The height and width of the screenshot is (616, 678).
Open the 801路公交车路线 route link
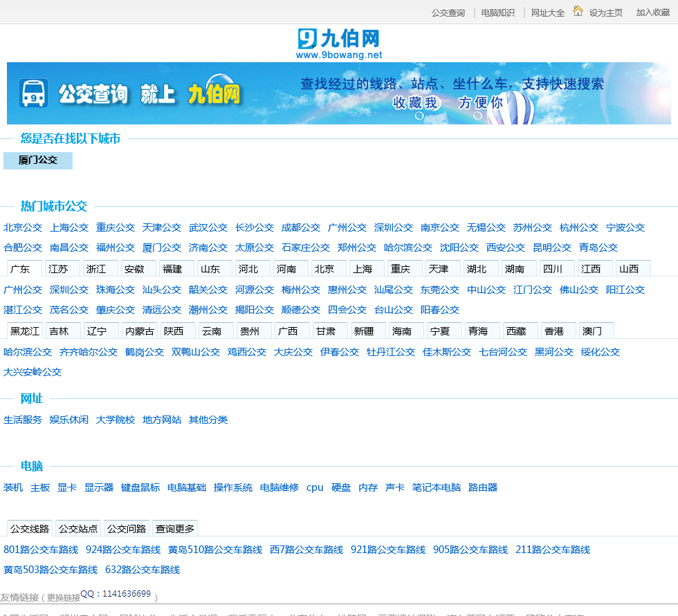point(41,550)
